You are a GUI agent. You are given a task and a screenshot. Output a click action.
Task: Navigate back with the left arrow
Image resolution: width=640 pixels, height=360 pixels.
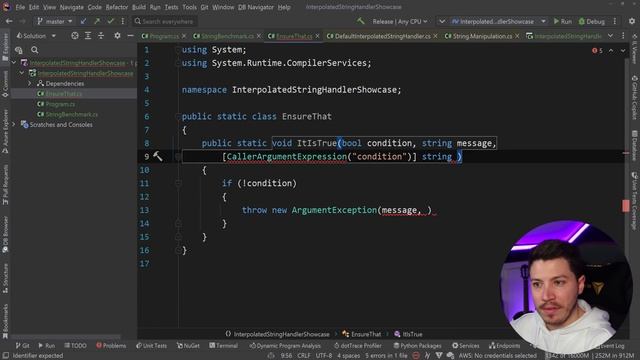[x=9, y=21]
